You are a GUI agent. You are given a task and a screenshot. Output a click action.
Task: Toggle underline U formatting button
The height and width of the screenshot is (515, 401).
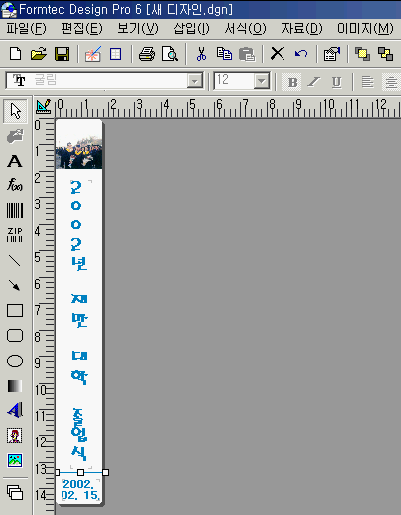(337, 82)
